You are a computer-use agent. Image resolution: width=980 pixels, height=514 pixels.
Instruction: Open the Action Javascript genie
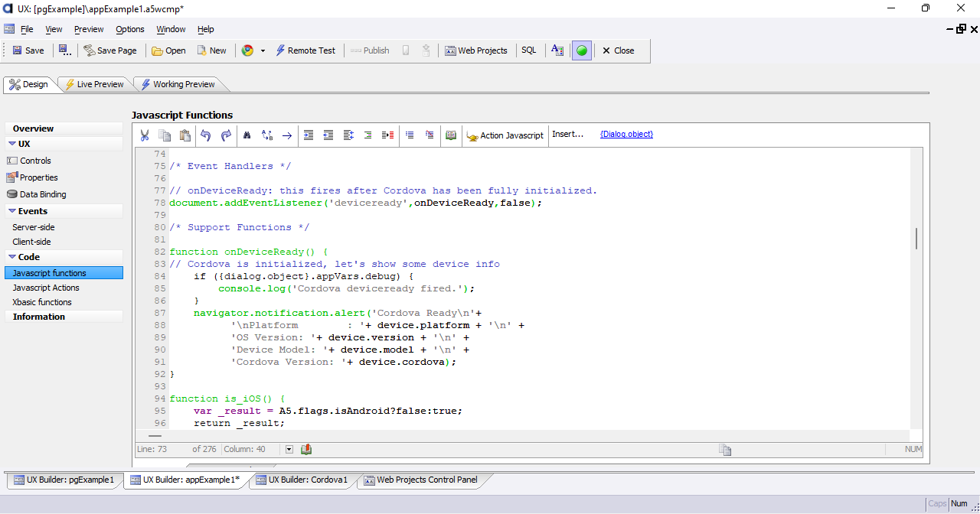click(505, 135)
